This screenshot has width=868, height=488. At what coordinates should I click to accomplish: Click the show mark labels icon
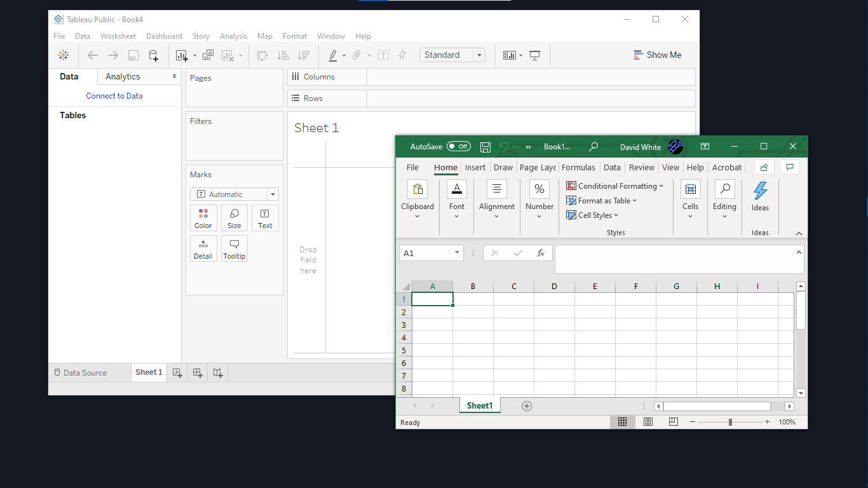384,55
